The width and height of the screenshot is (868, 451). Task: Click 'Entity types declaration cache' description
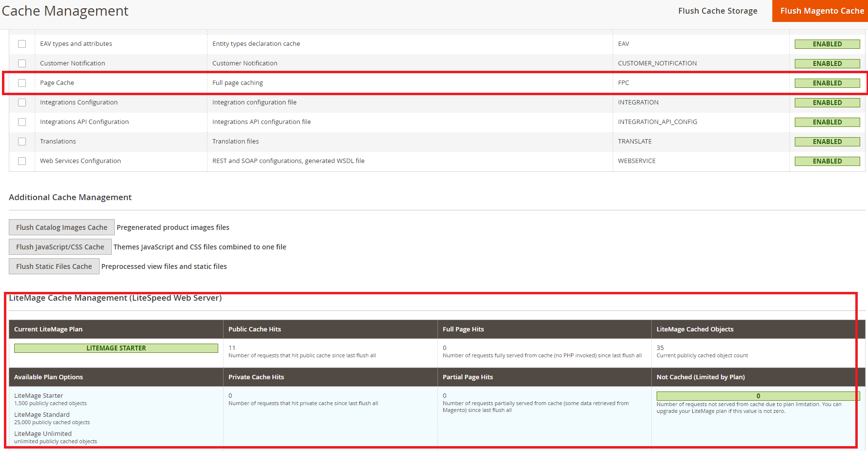pyautogui.click(x=256, y=44)
